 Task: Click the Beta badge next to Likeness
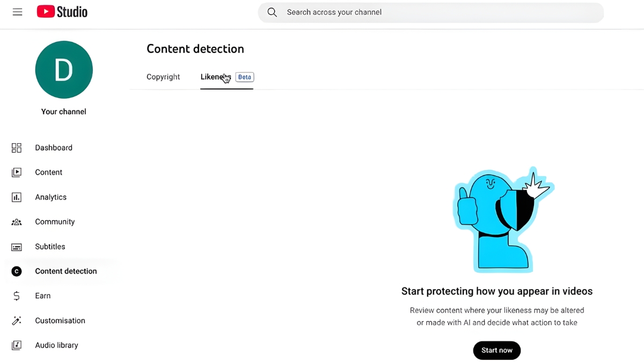244,77
